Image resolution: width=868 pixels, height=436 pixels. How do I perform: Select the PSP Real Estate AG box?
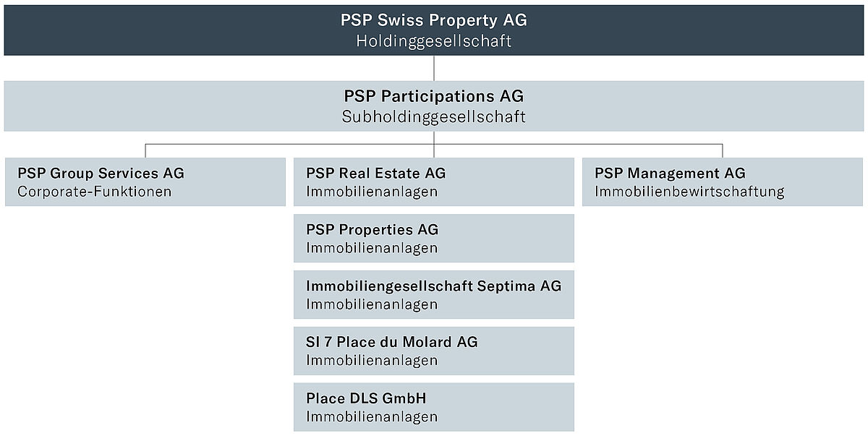pos(434,182)
